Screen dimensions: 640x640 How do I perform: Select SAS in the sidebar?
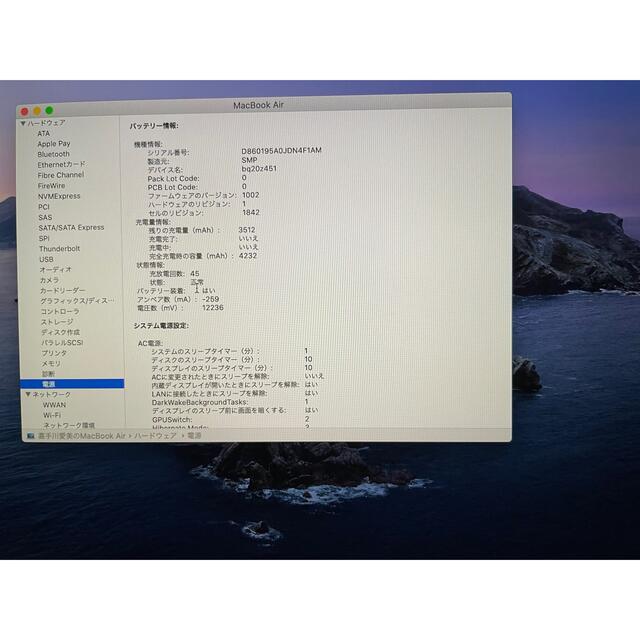pos(45,217)
